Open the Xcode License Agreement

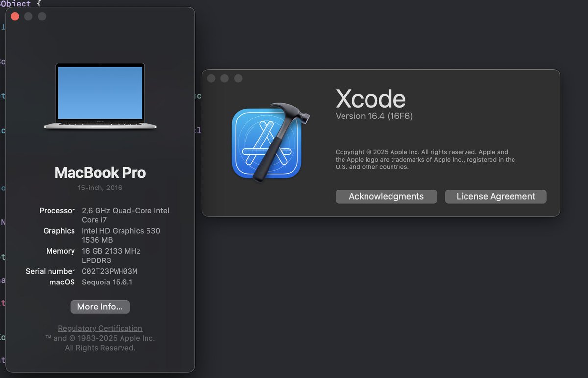pos(496,197)
